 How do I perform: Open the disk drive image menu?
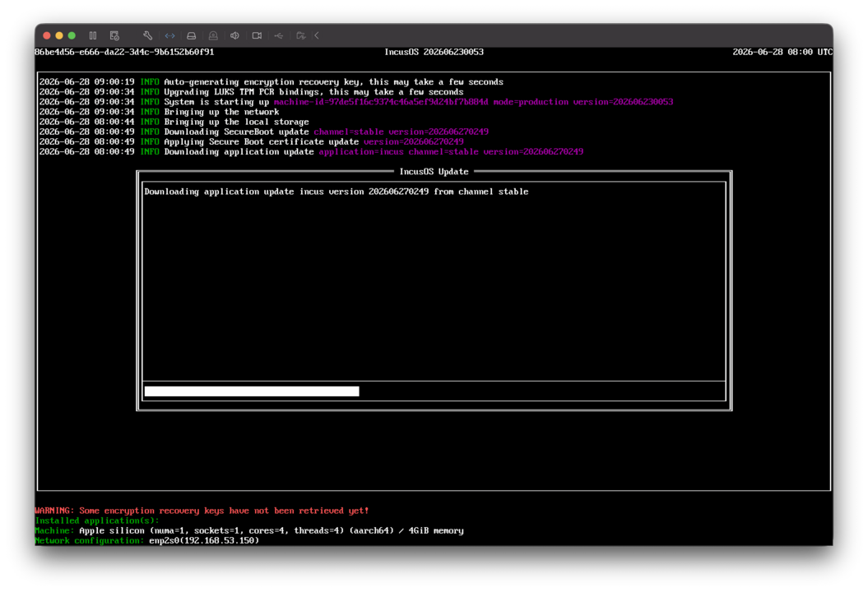coord(191,35)
